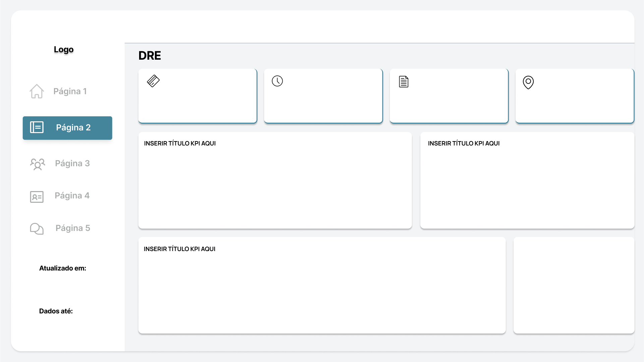The height and width of the screenshot is (362, 644).
Task: Open Página 5 text link
Action: tap(73, 228)
